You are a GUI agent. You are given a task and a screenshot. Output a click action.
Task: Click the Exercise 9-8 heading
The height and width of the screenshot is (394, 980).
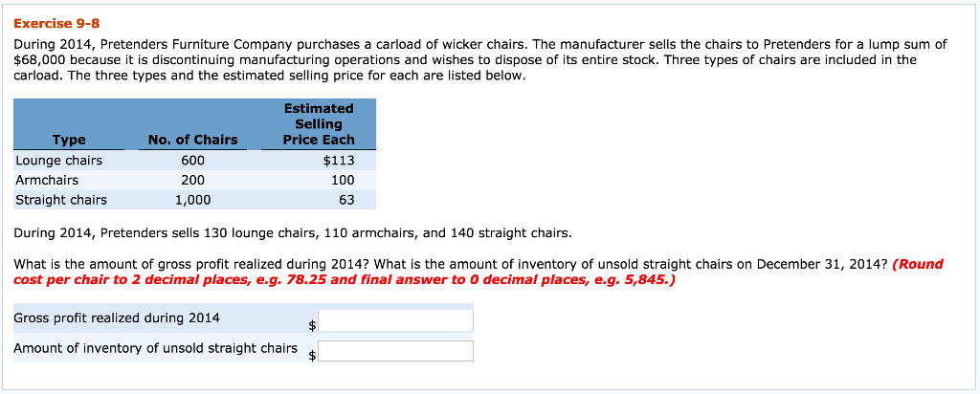click(56, 24)
